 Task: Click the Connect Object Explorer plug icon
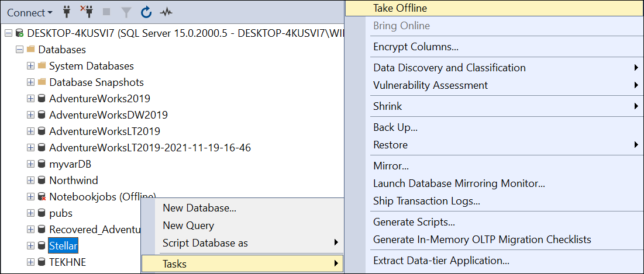[67, 12]
